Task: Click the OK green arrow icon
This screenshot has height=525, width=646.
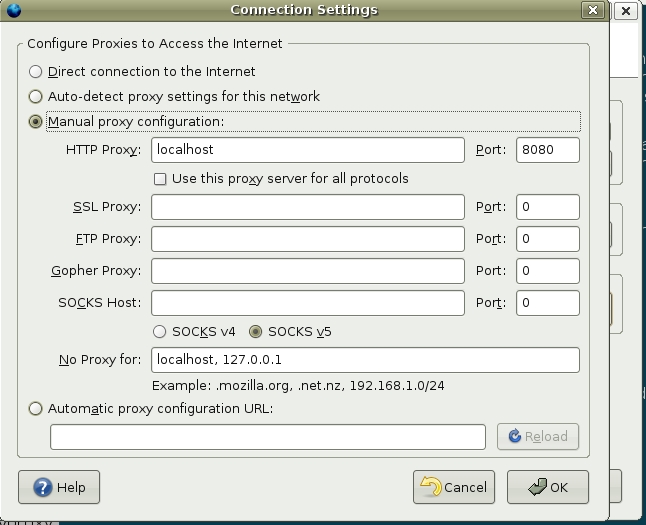Action: pos(537,487)
